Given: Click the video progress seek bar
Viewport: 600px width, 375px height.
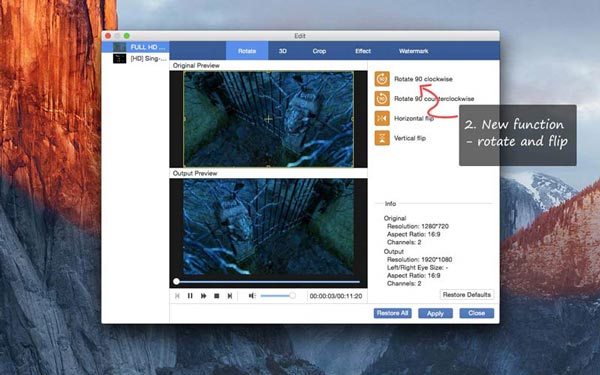Looking at the screenshot, I should 267,282.
